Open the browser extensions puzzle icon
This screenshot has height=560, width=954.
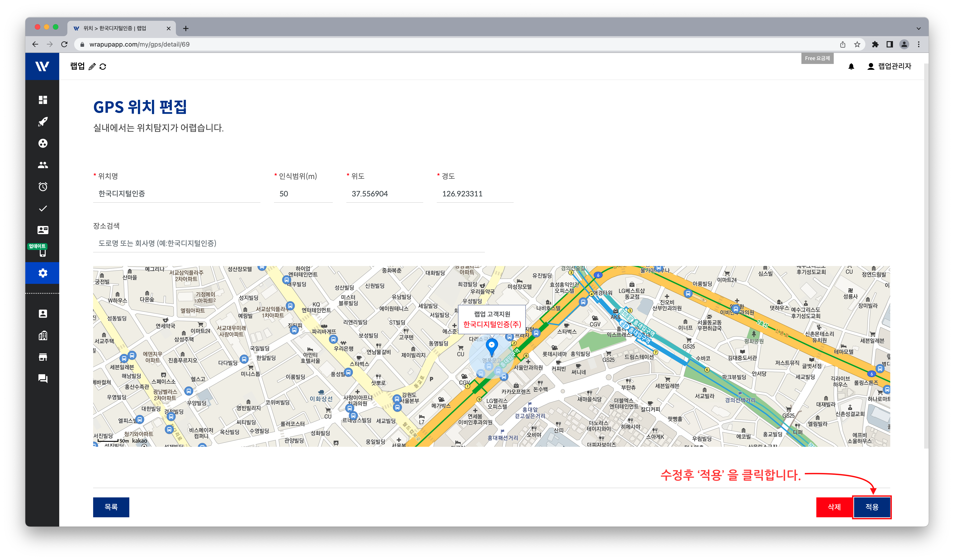875,44
